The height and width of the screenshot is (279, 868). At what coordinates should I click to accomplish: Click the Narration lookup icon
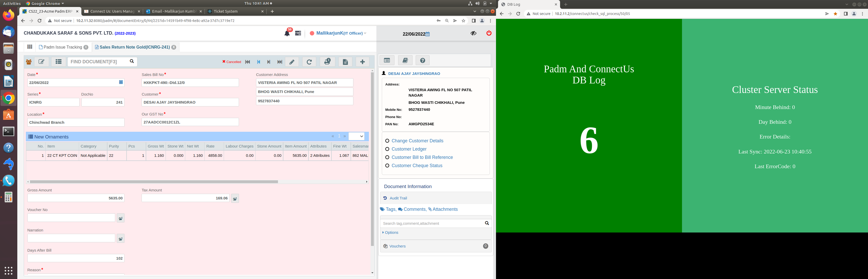121,238
